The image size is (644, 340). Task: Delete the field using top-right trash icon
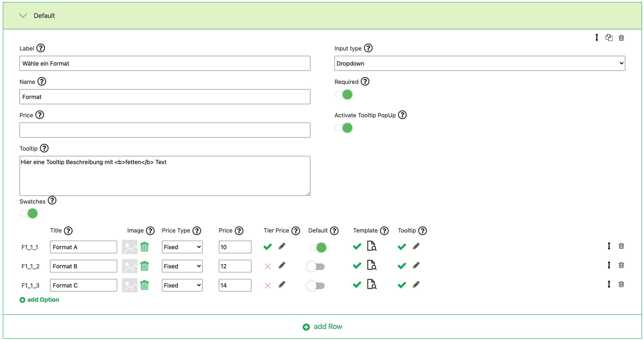click(x=621, y=38)
